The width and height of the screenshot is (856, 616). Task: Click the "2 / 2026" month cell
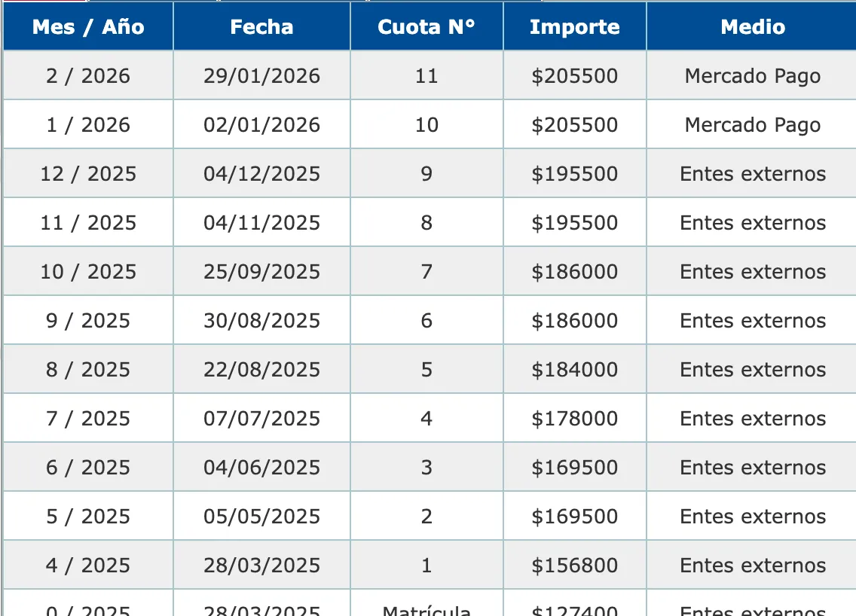click(x=88, y=76)
